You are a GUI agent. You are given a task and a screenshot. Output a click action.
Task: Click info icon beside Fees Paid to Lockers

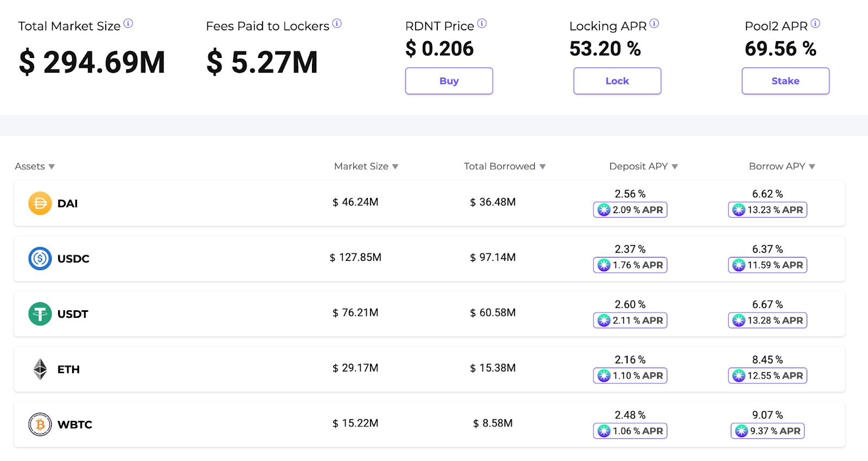point(337,23)
